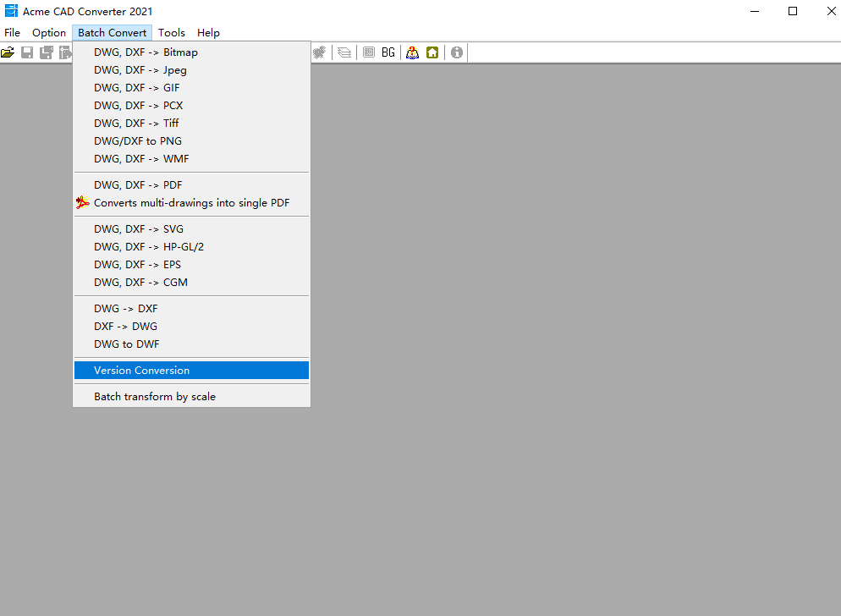841x616 pixels.
Task: Click the BG background color button
Action: 388,52
